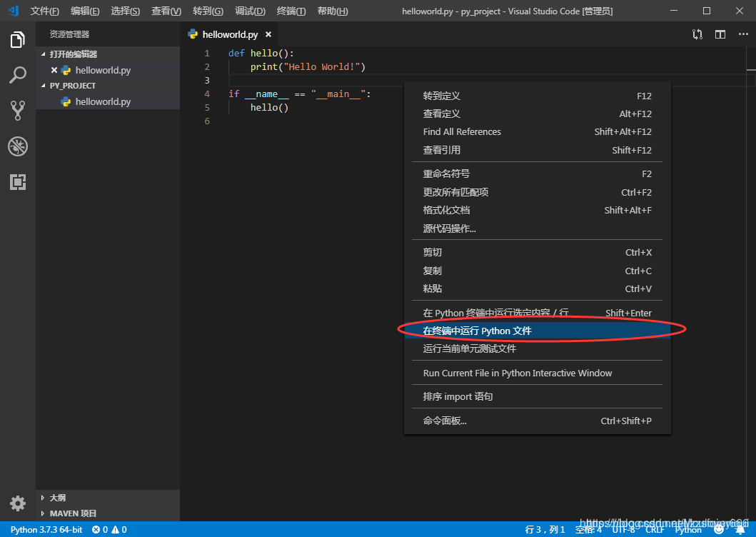Choose 转到定义 from context menu
Screen dimensions: 756x537
pos(537,96)
